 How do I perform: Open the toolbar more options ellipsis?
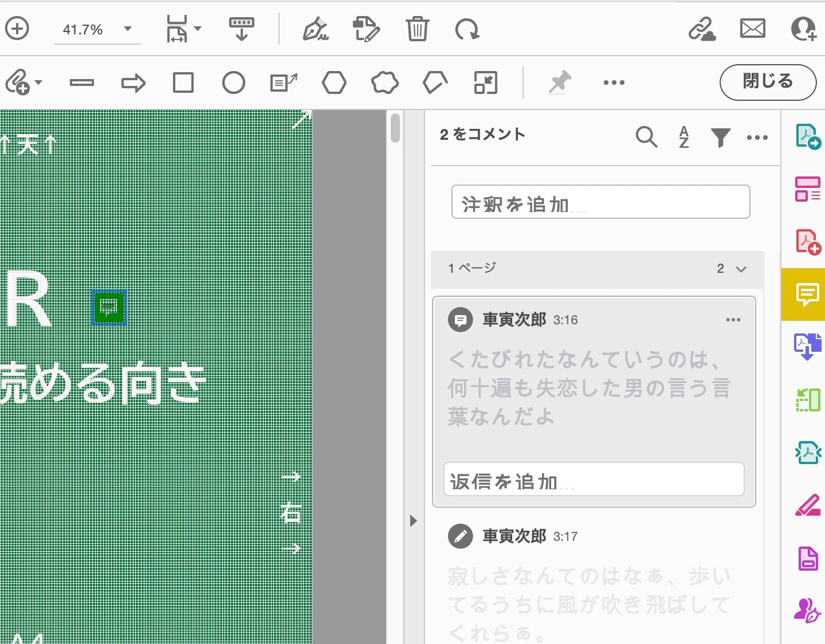coord(614,83)
